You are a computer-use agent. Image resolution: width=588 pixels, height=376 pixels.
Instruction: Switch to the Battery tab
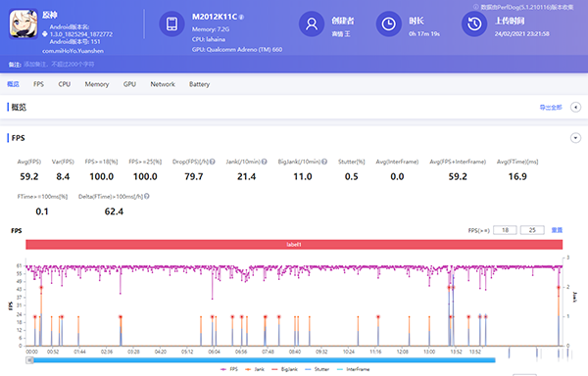point(199,84)
